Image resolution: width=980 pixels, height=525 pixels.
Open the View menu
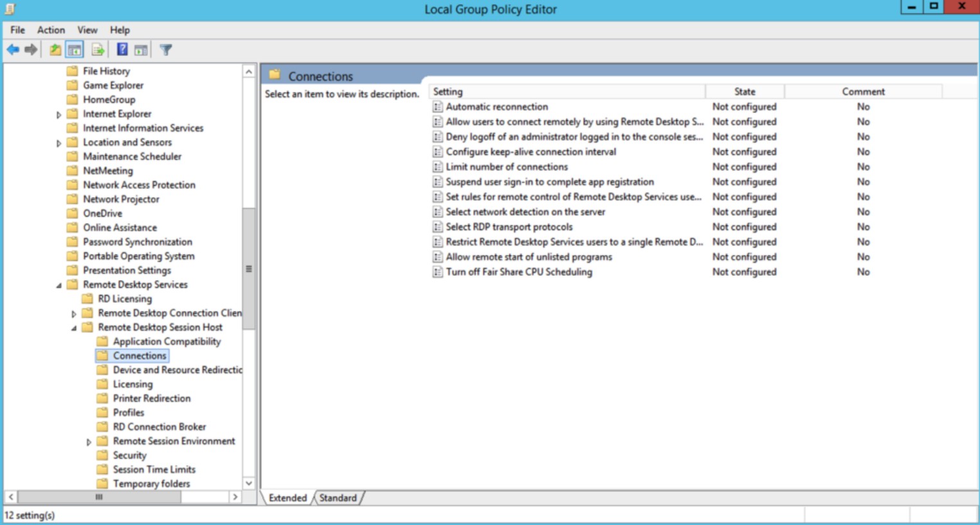click(87, 30)
